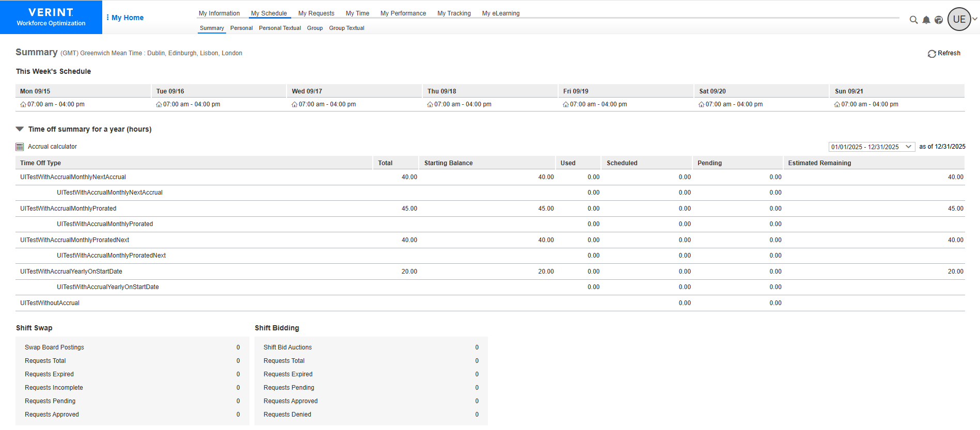Click the Refresh button
This screenshot has height=430, width=980.
pyautogui.click(x=944, y=53)
